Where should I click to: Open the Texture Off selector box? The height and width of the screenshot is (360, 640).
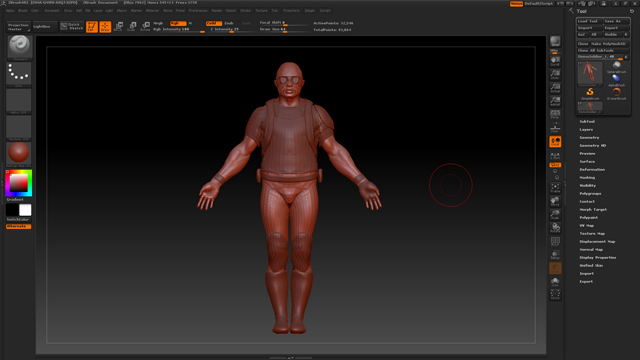click(19, 128)
